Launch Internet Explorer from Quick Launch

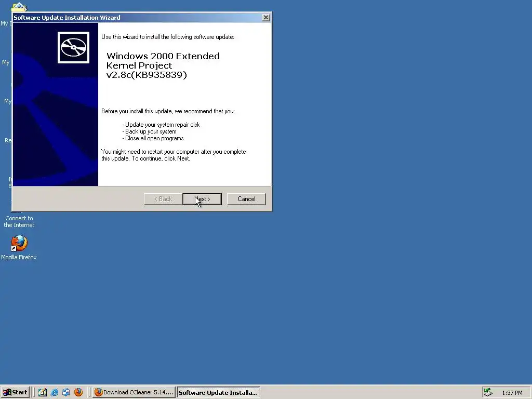click(54, 392)
